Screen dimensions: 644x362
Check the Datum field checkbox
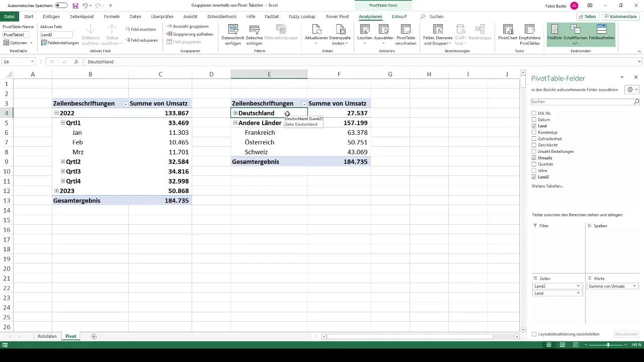[534, 120]
